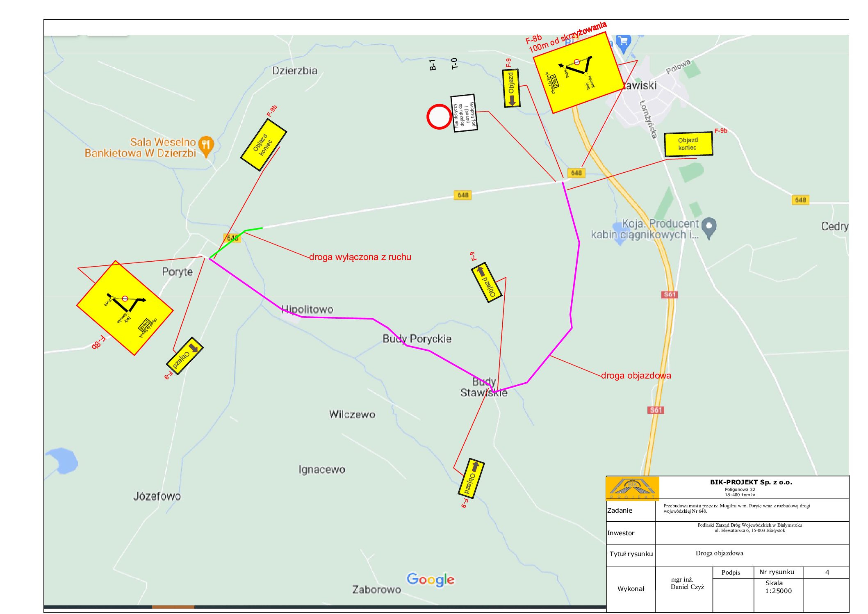This screenshot has width=868, height=614.
Task: Click the lower S61 road shield
Action: (656, 410)
